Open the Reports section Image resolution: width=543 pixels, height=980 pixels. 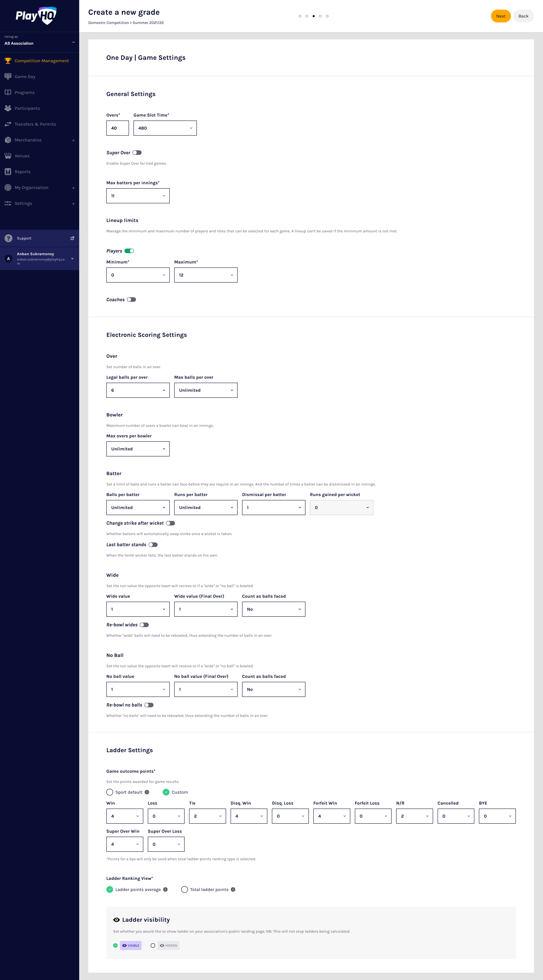pyautogui.click(x=23, y=171)
